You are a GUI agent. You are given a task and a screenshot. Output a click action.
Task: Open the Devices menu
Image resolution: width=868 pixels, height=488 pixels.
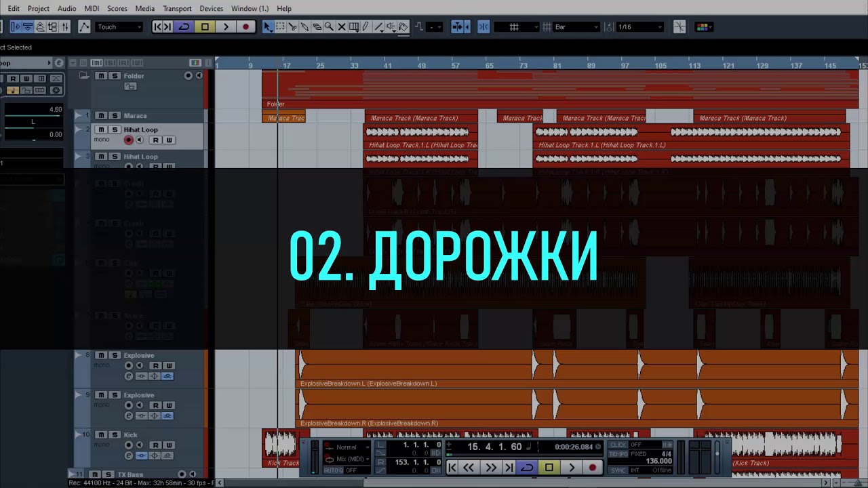click(x=212, y=8)
